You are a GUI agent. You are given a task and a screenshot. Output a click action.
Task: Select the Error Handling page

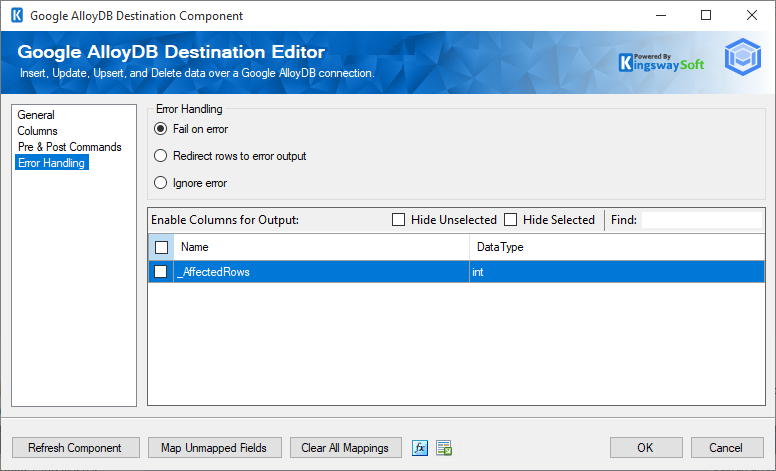[52, 163]
